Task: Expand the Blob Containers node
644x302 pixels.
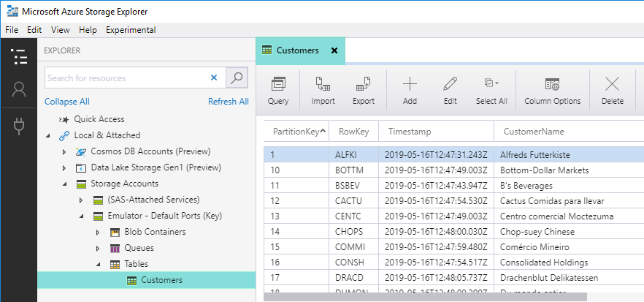Action: (98, 233)
